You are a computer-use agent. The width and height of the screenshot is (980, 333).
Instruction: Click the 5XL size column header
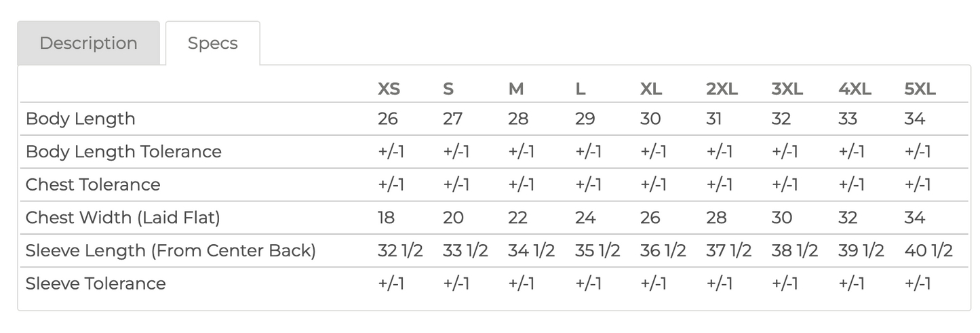coord(920,89)
